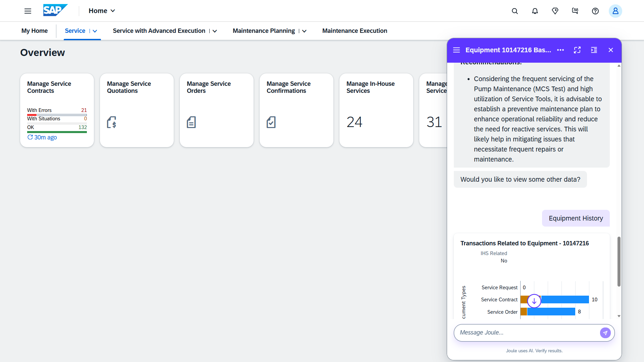Screen dimensions: 644x362
Task: Switch to Maintenance Execution tab
Action: 355,31
